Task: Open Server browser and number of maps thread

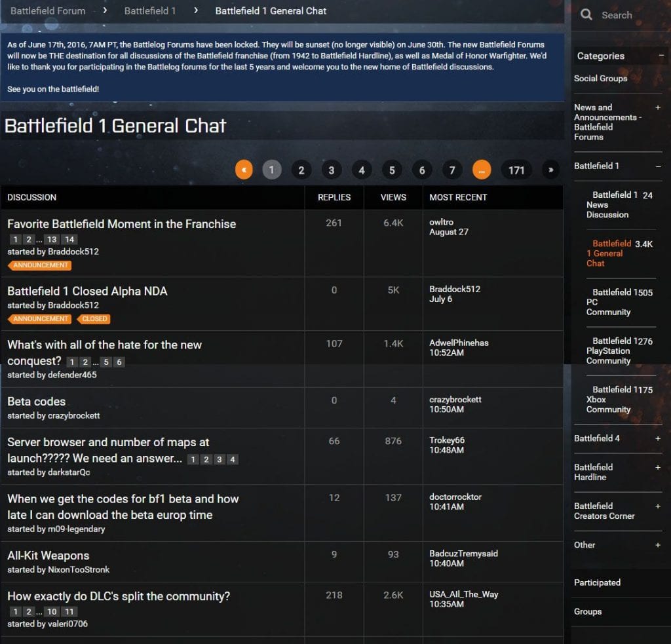Action: (x=108, y=449)
